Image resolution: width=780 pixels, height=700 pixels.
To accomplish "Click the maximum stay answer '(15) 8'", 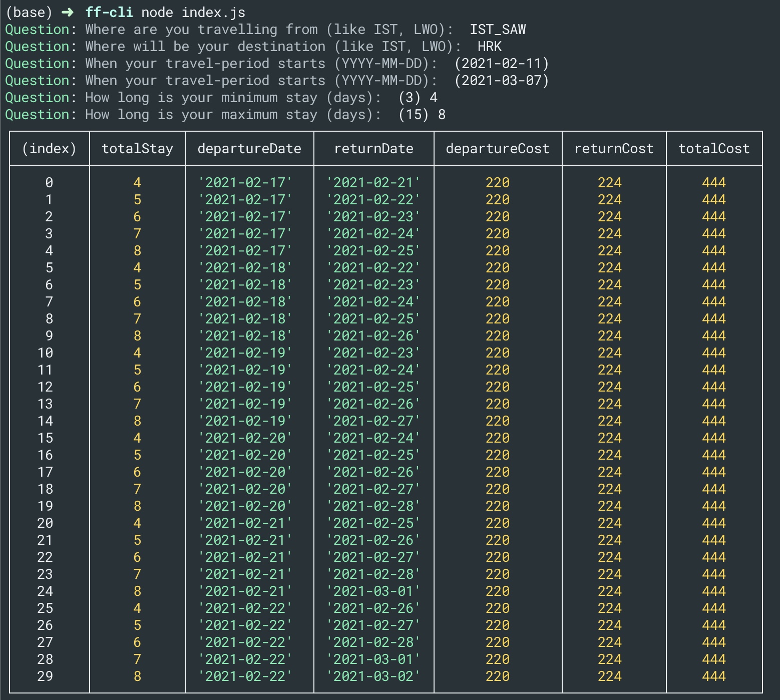I will point(422,115).
